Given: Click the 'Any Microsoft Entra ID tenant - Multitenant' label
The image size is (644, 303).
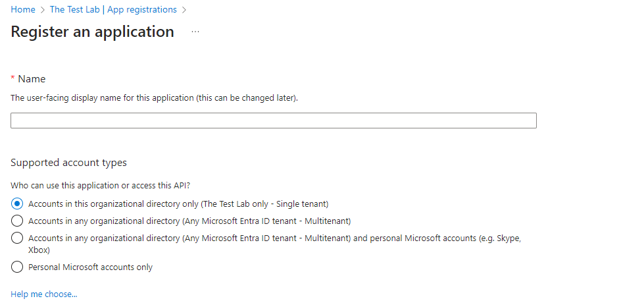Looking at the screenshot, I should 189,221.
